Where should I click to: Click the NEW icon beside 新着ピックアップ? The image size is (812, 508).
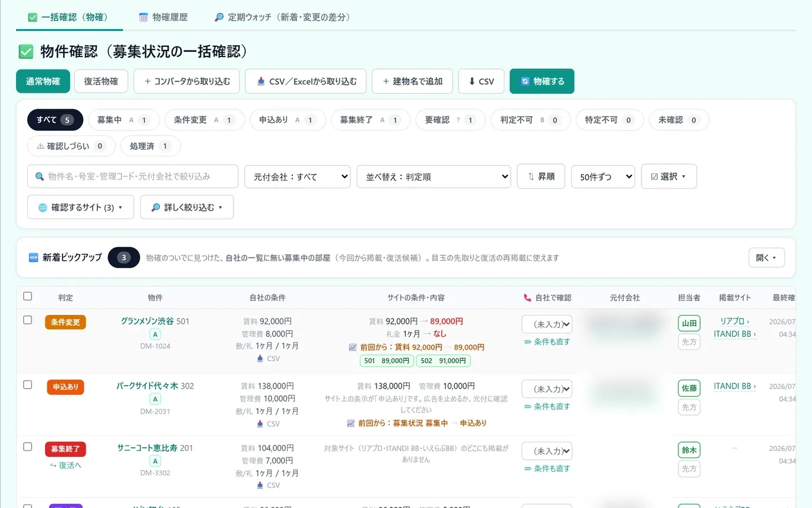pos(33,257)
